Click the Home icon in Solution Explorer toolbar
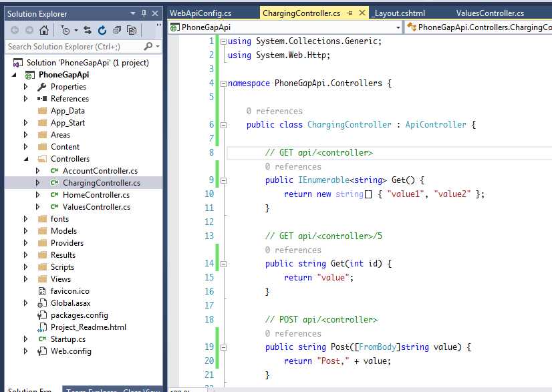 tap(44, 31)
